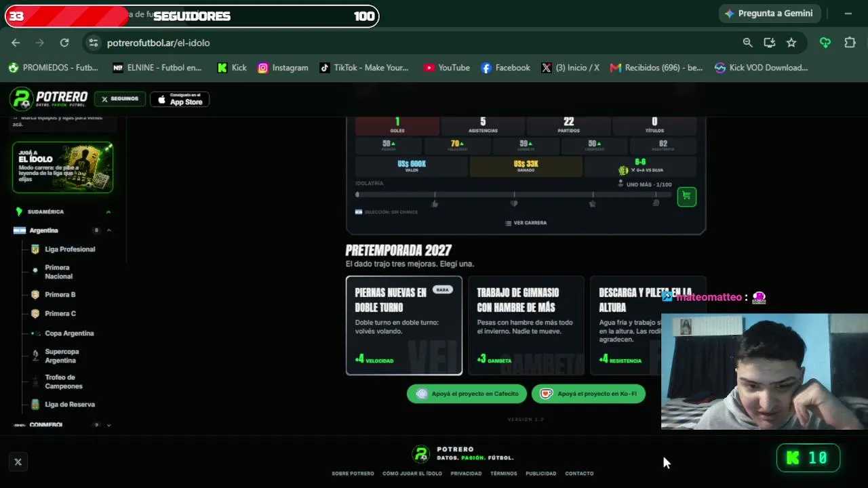This screenshot has width=868, height=488.
Task: Open PROMIEDOS bookmark
Action: click(x=54, y=68)
